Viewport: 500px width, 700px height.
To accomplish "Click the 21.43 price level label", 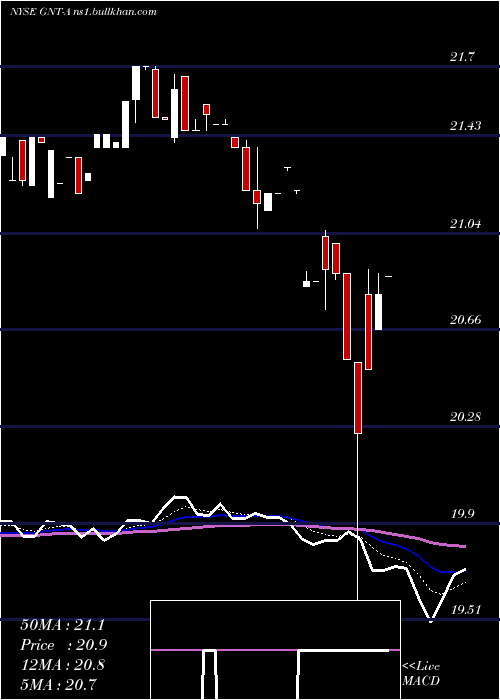I will point(466,125).
